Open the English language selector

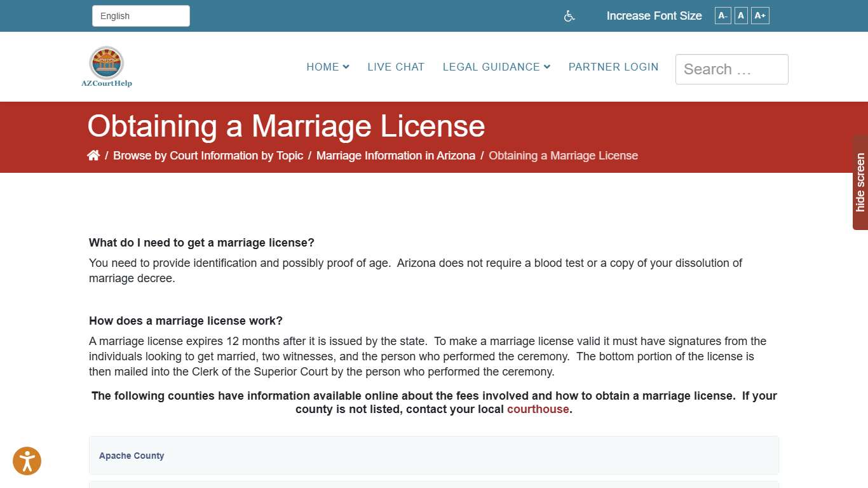click(x=140, y=15)
